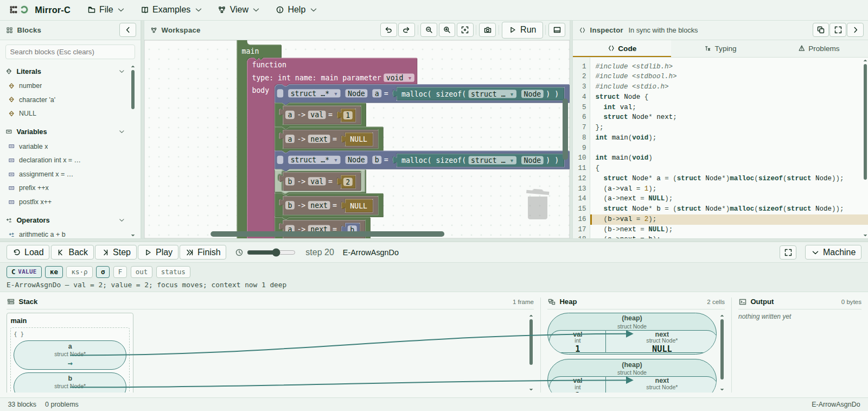Viewport: 868px width, 411px height.
Task: Click the Step button
Action: coord(116,252)
